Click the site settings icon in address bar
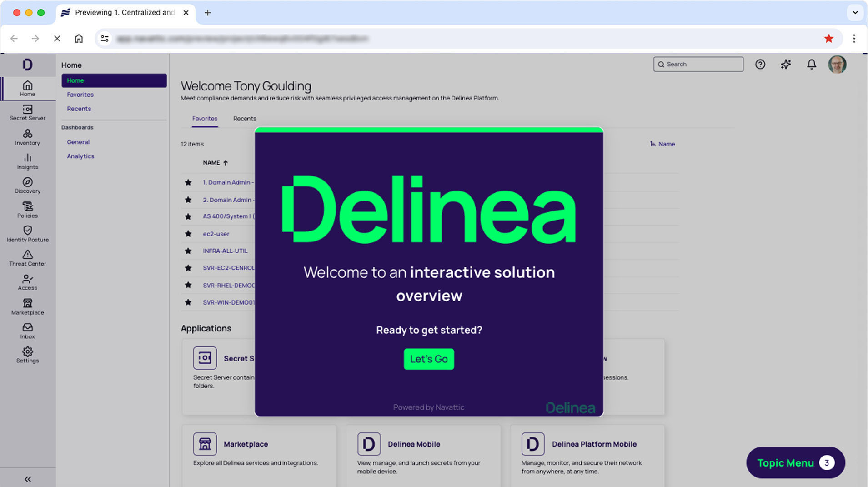 pyautogui.click(x=105, y=39)
